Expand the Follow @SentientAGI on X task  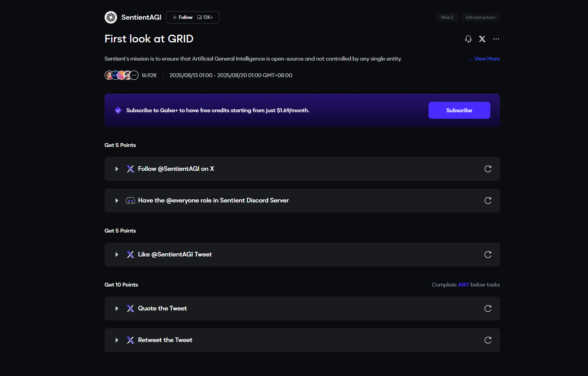[117, 169]
